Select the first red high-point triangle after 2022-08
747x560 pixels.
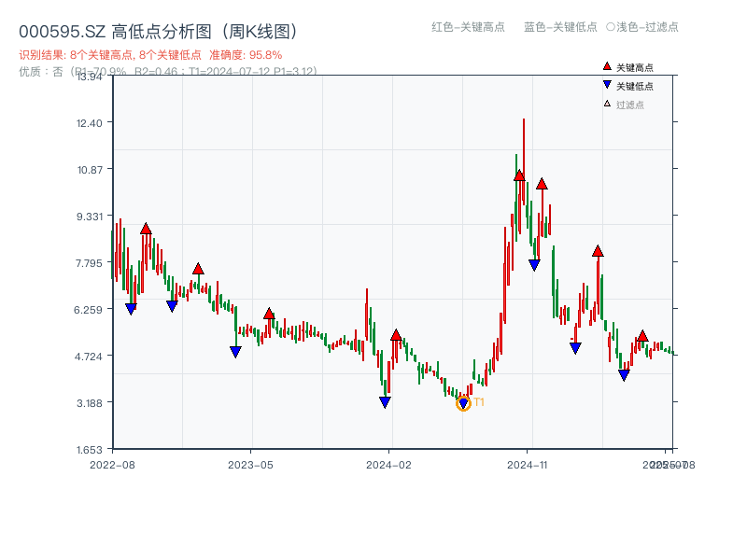pyautogui.click(x=146, y=229)
